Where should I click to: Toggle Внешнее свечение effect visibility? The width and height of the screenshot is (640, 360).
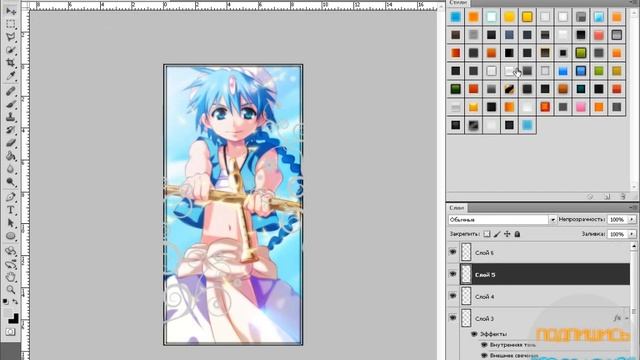(484, 356)
